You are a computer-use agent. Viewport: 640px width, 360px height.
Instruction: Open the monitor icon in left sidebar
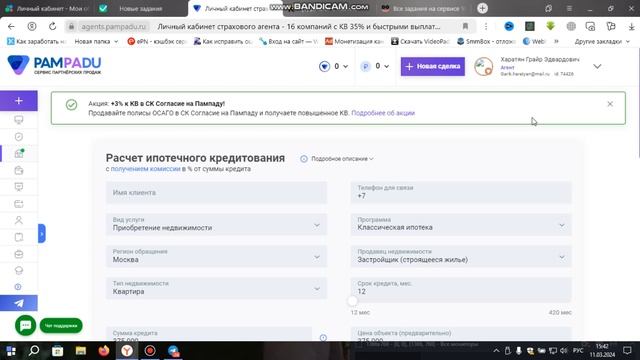point(19,120)
